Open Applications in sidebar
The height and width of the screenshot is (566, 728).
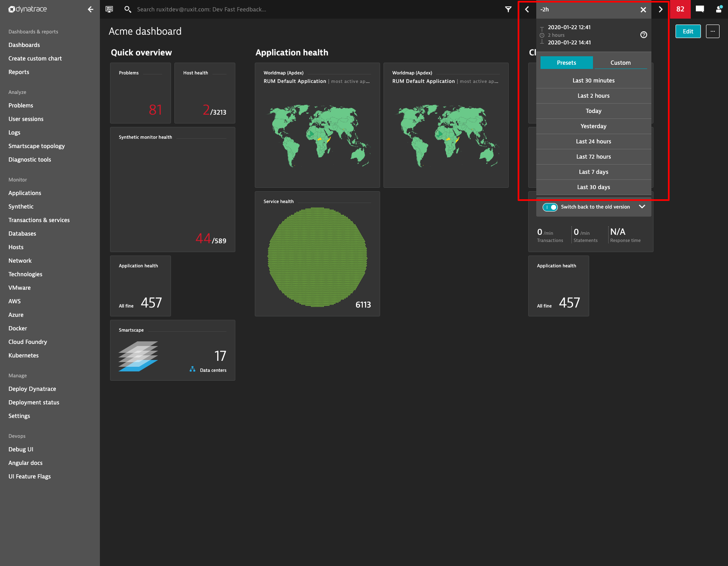(25, 193)
